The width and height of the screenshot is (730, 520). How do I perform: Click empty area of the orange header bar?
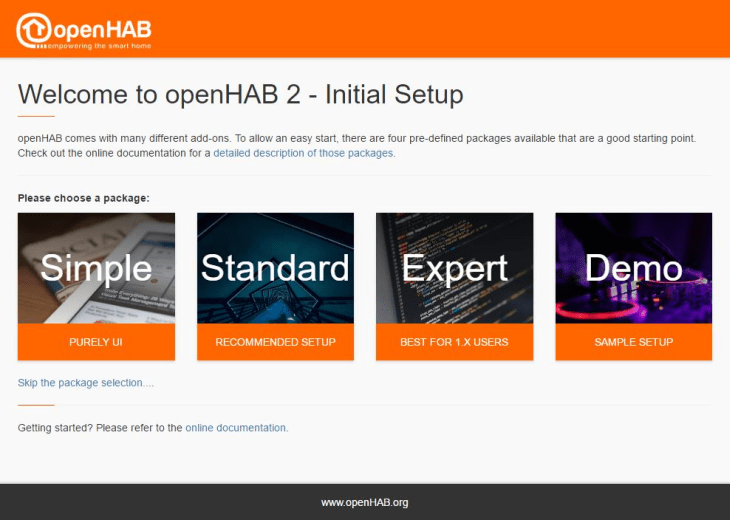click(x=450, y=28)
